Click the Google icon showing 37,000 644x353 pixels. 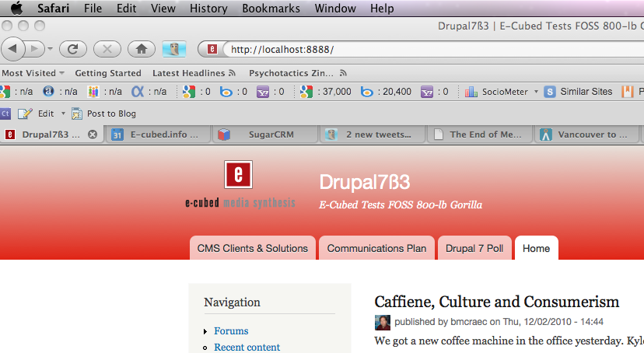[306, 92]
